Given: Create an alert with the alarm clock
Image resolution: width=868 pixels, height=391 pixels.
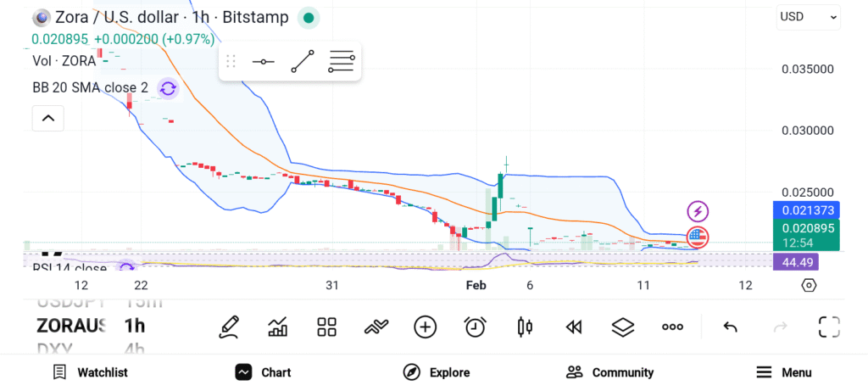Looking at the screenshot, I should click(475, 327).
